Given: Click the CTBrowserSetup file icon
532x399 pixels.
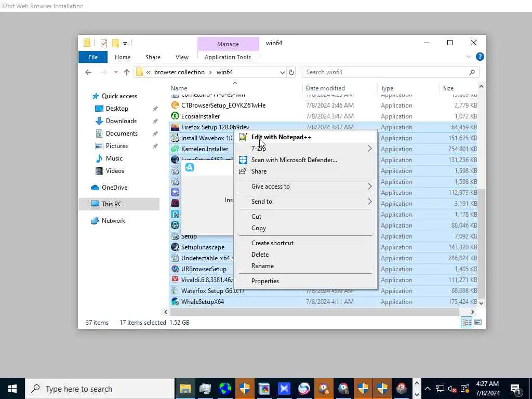Looking at the screenshot, I should coord(175,105).
